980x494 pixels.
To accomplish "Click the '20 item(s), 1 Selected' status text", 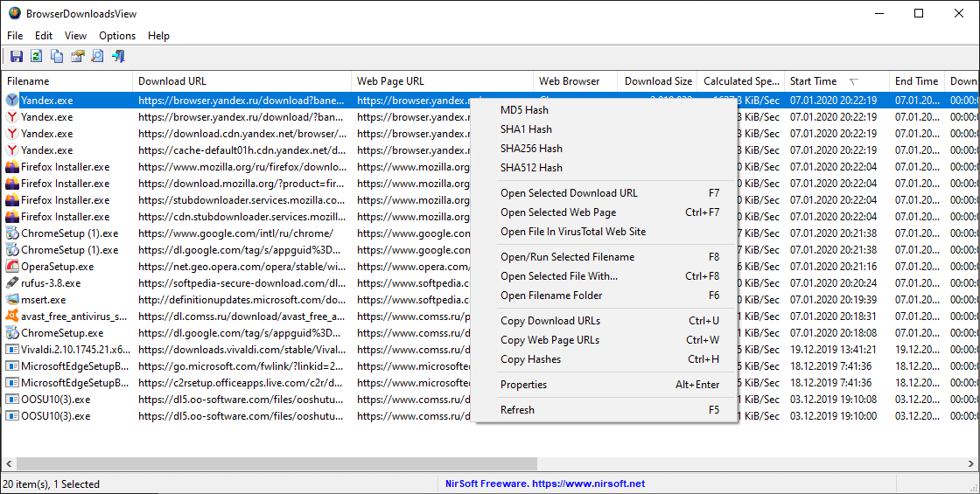I will (52, 484).
